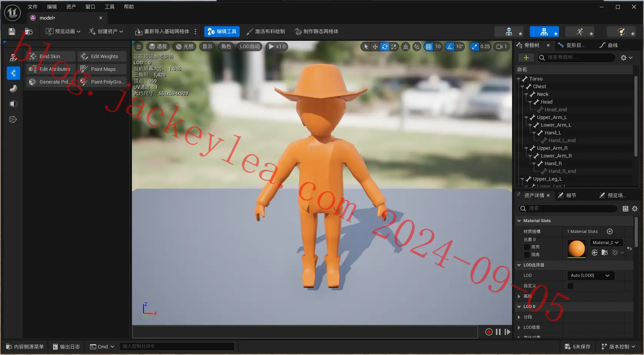Start recording with the red record button
644x355 pixels.
489,332
